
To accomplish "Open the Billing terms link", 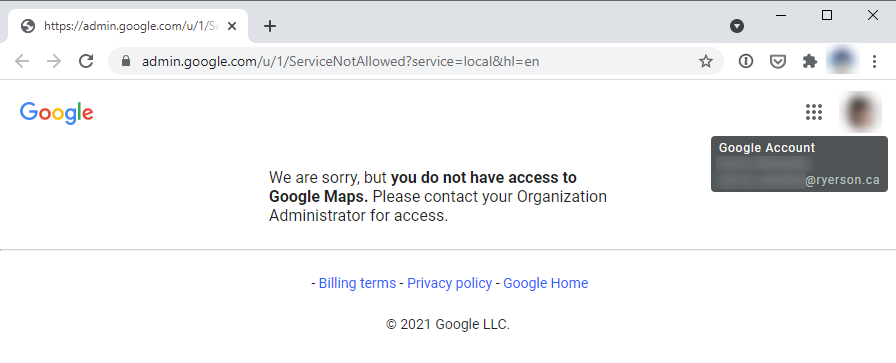I will [x=357, y=283].
